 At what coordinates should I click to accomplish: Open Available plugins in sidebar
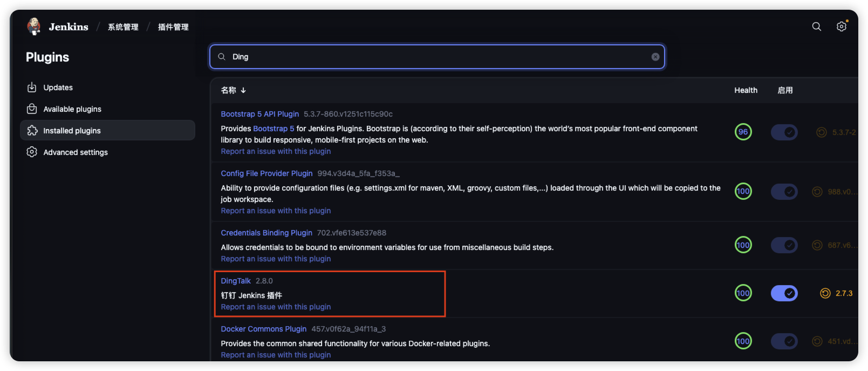107,109
